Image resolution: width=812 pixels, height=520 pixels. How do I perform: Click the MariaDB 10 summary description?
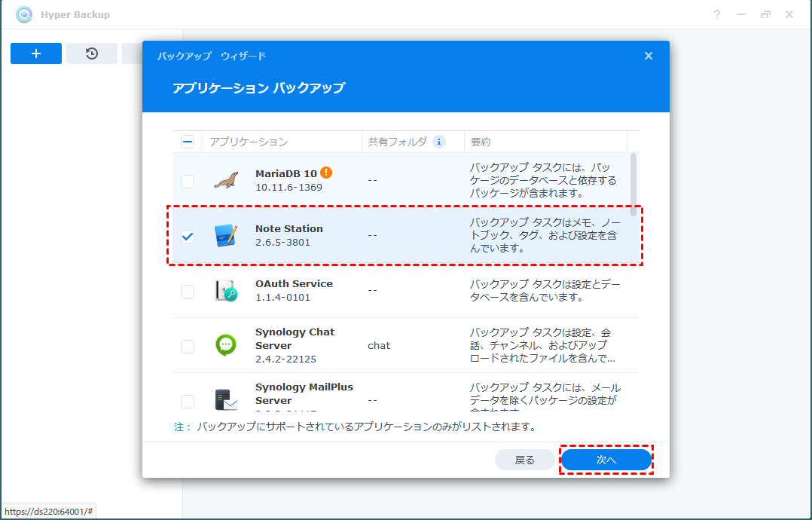click(x=543, y=180)
